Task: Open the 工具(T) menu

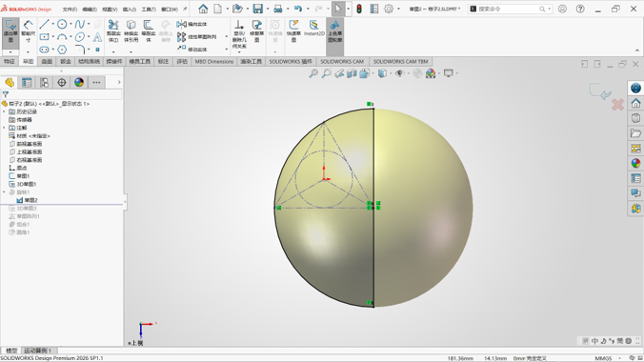Action: point(149,9)
